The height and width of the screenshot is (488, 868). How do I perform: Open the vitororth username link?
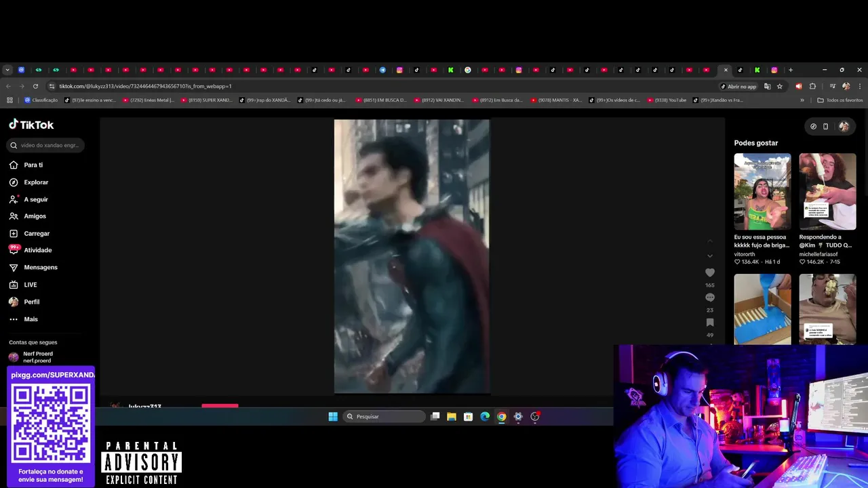[744, 254]
